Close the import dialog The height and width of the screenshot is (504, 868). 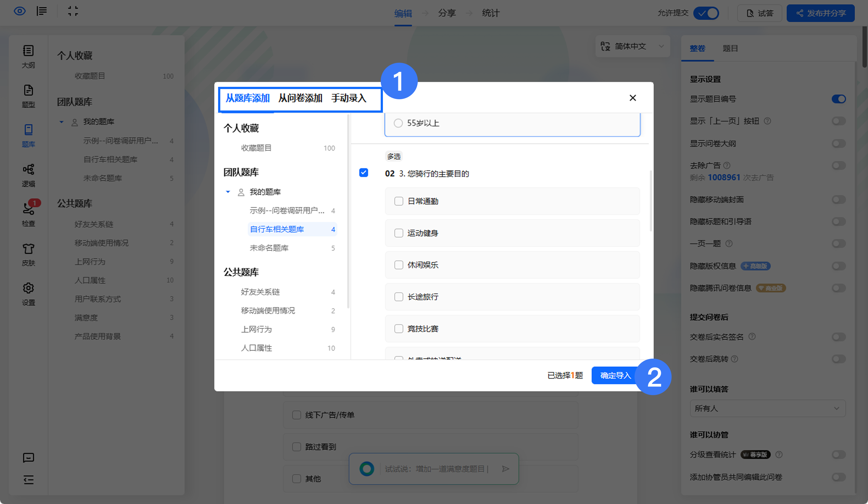(633, 98)
